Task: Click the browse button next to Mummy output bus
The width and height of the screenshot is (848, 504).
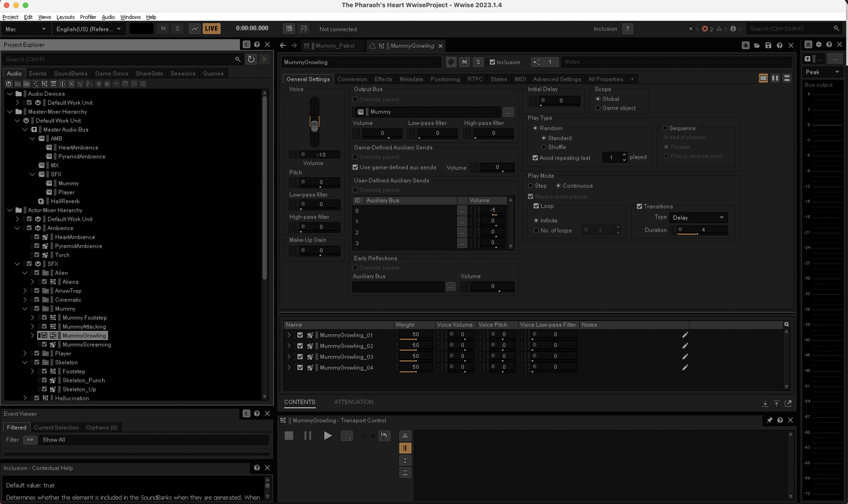Action: (x=508, y=112)
